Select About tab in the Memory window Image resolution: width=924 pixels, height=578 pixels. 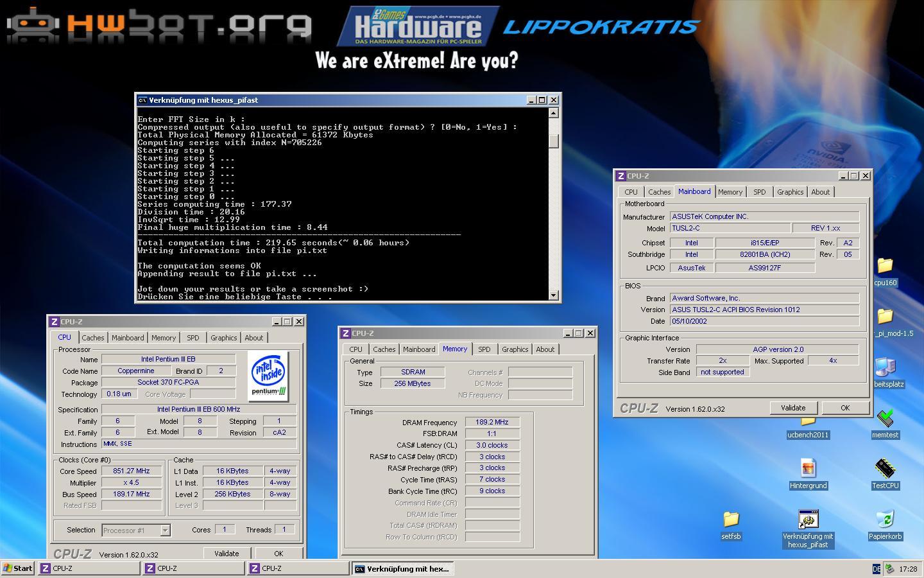pos(545,349)
